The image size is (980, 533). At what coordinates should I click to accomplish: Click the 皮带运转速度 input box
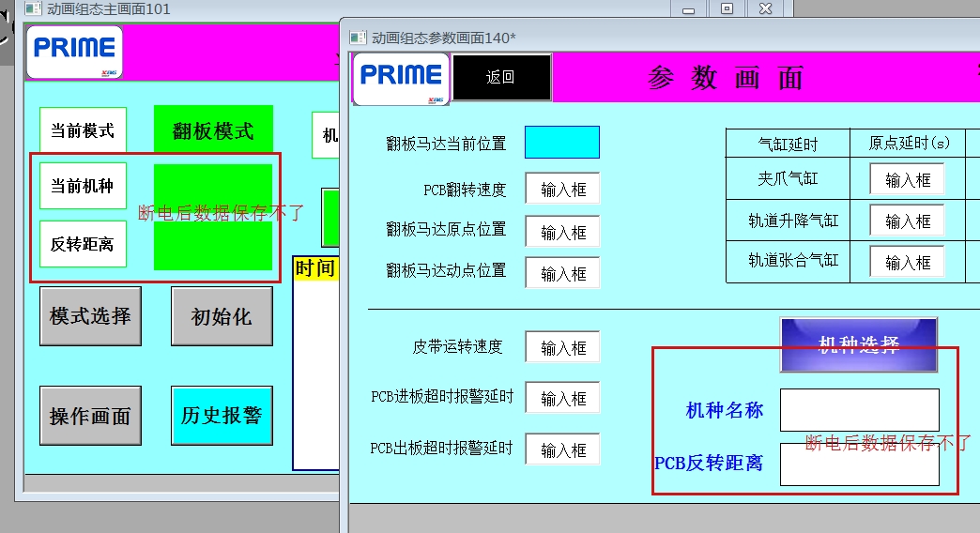tap(562, 347)
